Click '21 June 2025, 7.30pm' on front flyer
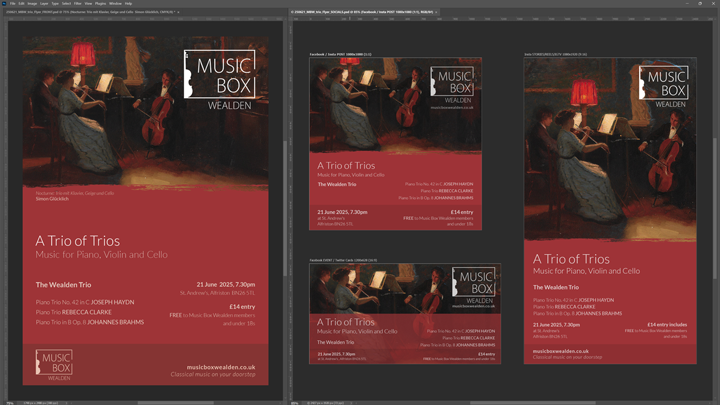The width and height of the screenshot is (720, 405). click(225, 284)
